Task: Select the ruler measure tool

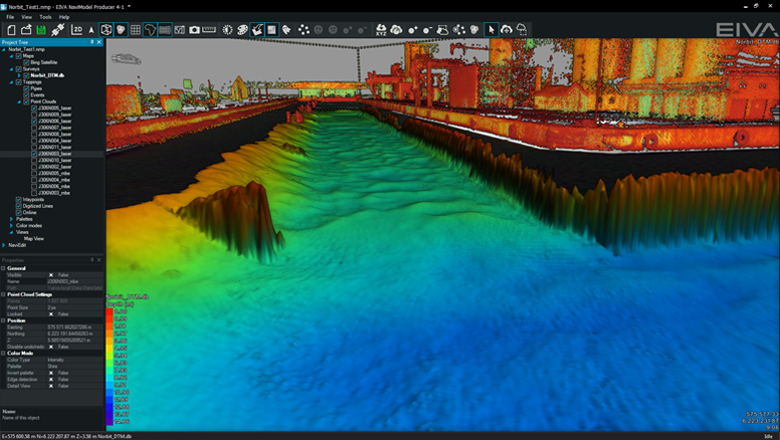Action: (209, 30)
